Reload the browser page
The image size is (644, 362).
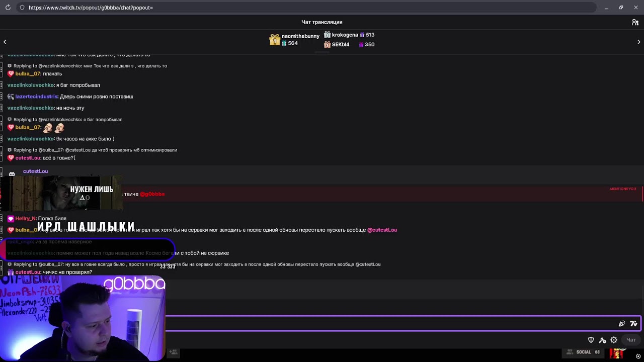(x=8, y=8)
